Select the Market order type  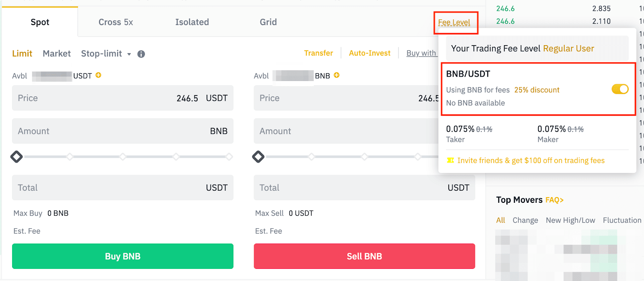(57, 54)
